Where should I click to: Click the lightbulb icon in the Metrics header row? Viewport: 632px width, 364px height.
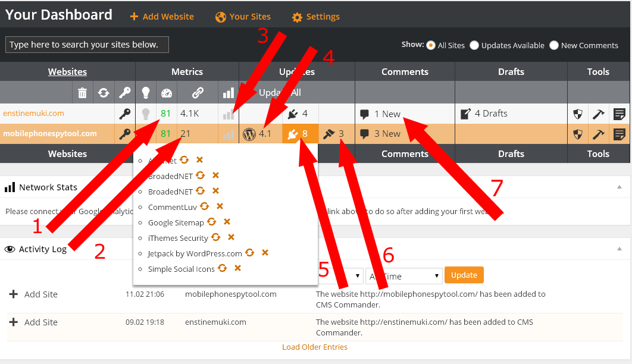(x=146, y=93)
